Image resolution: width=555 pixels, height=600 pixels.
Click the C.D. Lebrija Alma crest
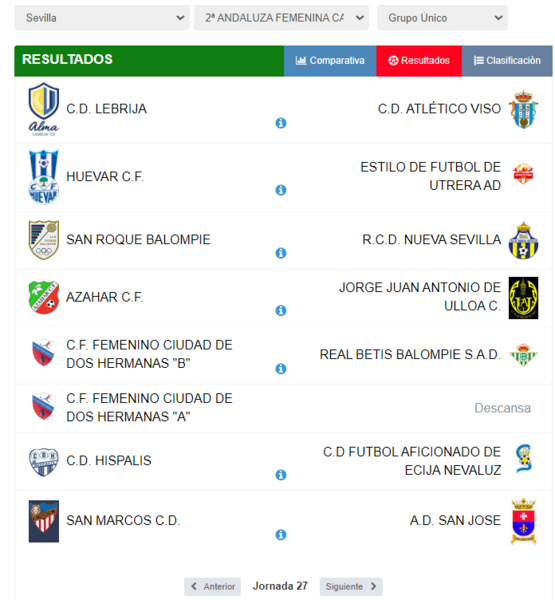44,109
